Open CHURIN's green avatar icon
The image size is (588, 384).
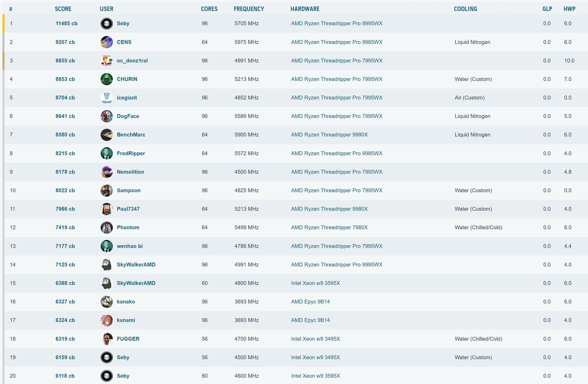[x=107, y=79]
